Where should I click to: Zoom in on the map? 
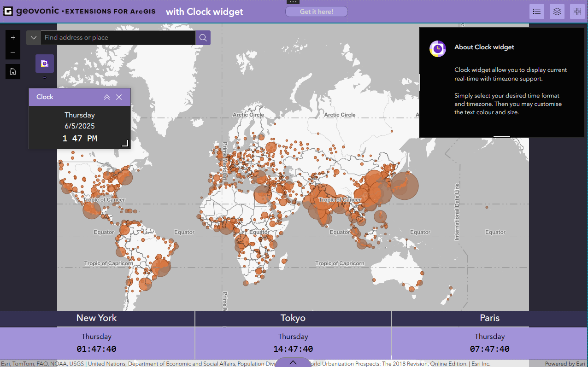pyautogui.click(x=13, y=37)
